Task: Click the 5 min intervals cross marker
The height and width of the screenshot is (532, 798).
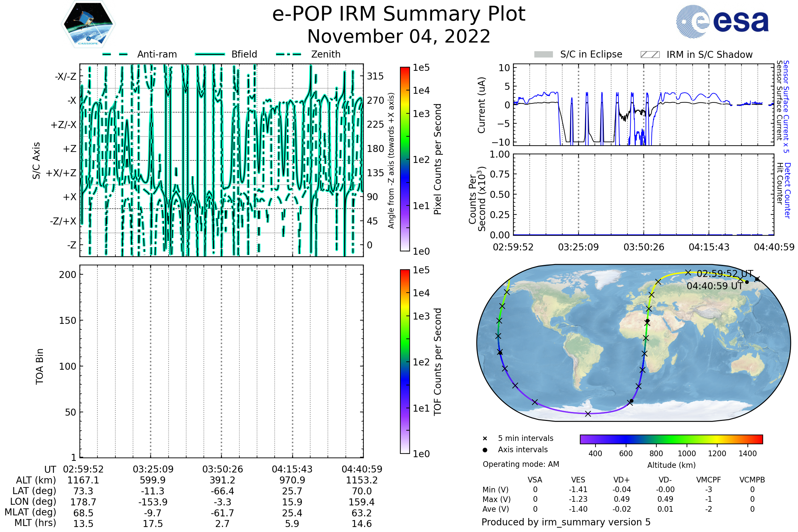Action: [485, 439]
